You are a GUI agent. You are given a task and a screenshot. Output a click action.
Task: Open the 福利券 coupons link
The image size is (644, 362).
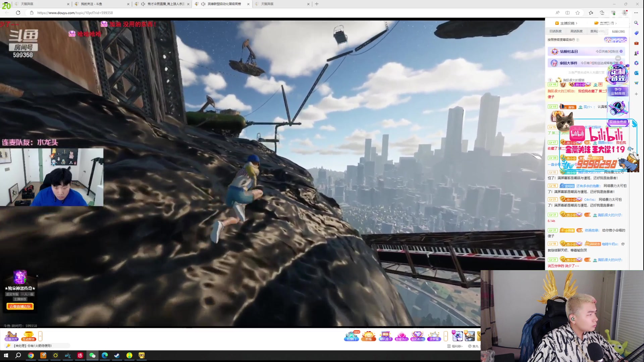pyautogui.click(x=455, y=346)
